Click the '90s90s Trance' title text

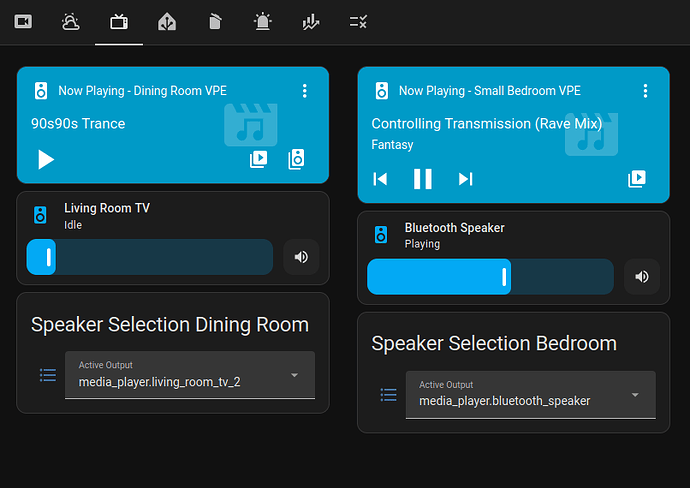pyautogui.click(x=78, y=124)
